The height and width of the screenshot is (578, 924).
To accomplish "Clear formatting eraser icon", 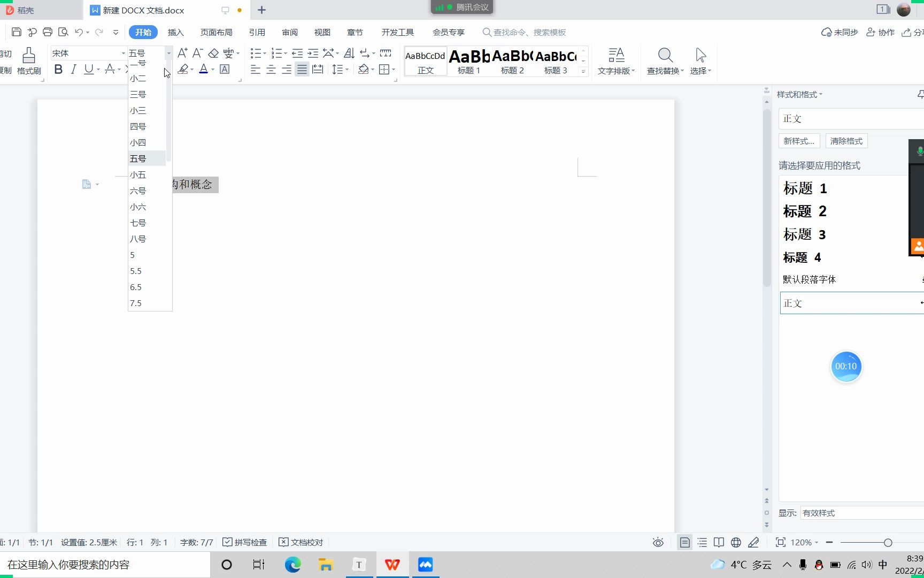I will (x=213, y=53).
